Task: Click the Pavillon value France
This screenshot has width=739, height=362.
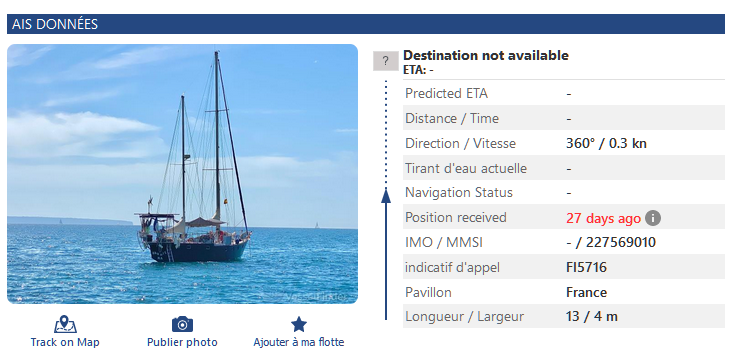Action: (x=586, y=292)
